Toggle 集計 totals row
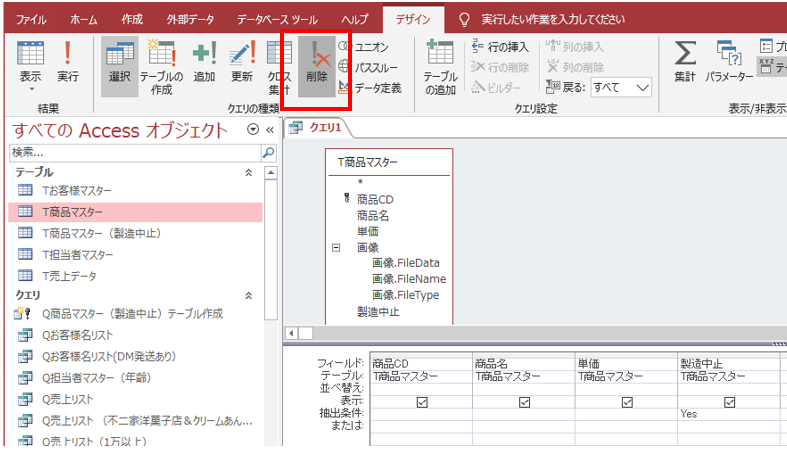 (685, 61)
